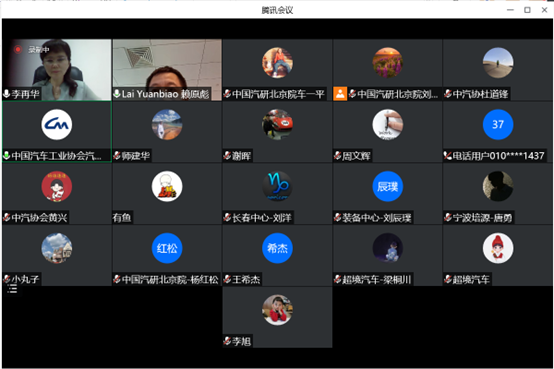Click the blue 希杰 avatar
Image resolution: width=554 pixels, height=369 pixels.
coord(277,248)
